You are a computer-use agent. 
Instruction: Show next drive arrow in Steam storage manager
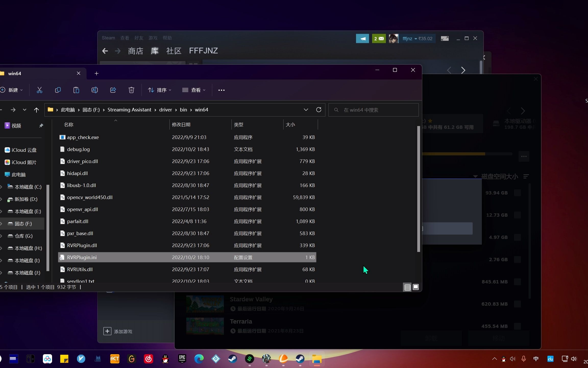click(523, 111)
